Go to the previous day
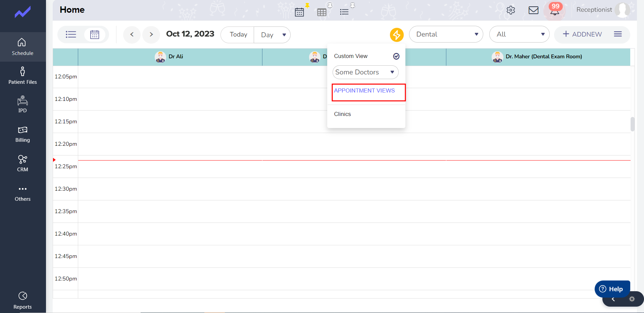The image size is (644, 313). click(132, 35)
